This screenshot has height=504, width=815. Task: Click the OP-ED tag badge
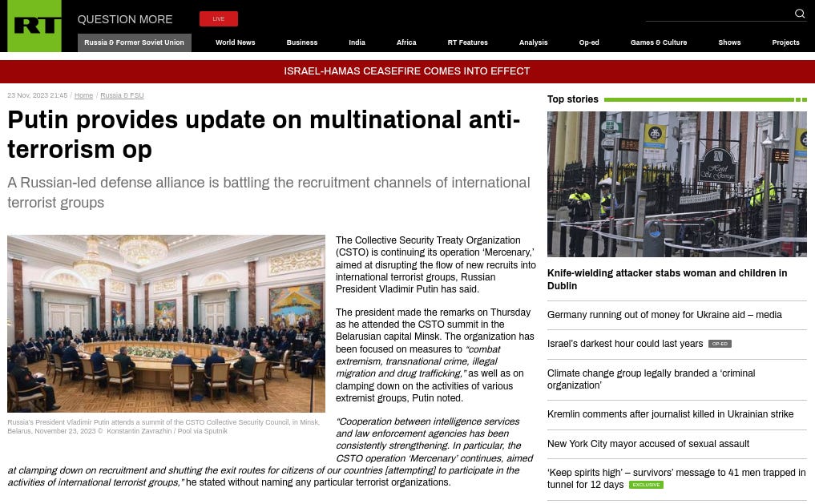720,344
